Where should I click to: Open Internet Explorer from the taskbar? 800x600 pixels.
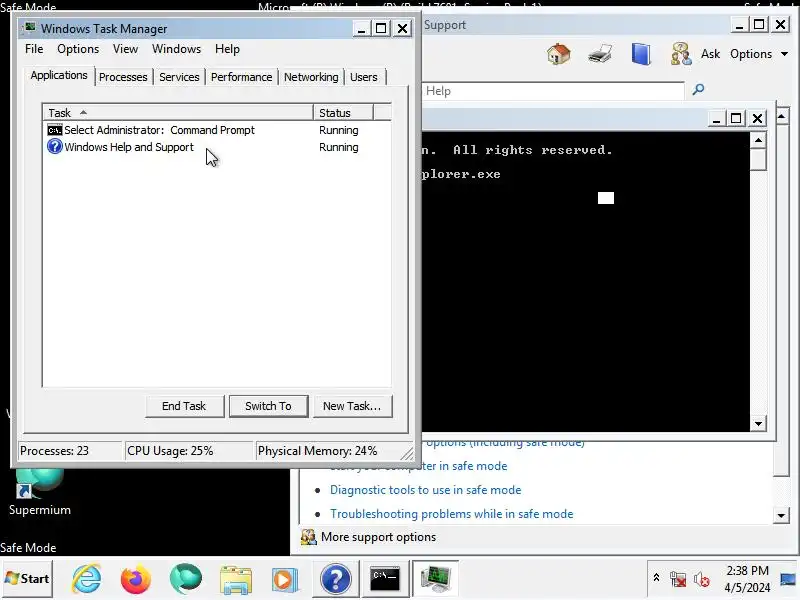click(x=86, y=579)
